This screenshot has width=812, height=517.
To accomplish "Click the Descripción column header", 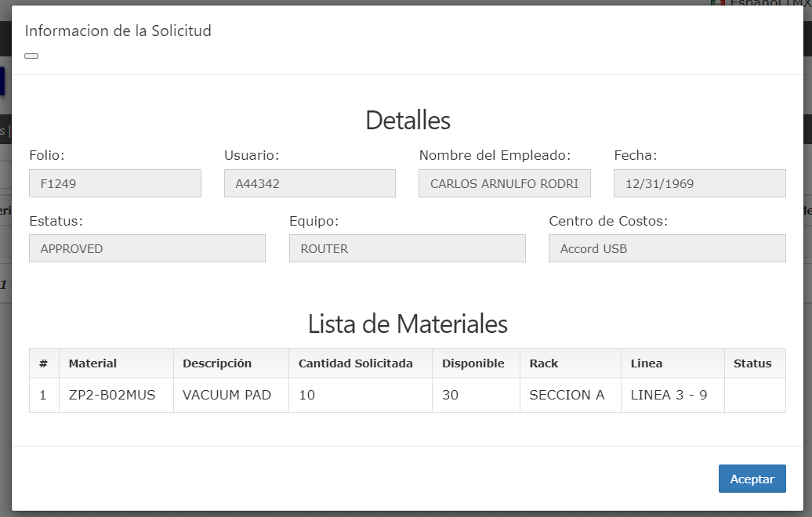I will (217, 363).
